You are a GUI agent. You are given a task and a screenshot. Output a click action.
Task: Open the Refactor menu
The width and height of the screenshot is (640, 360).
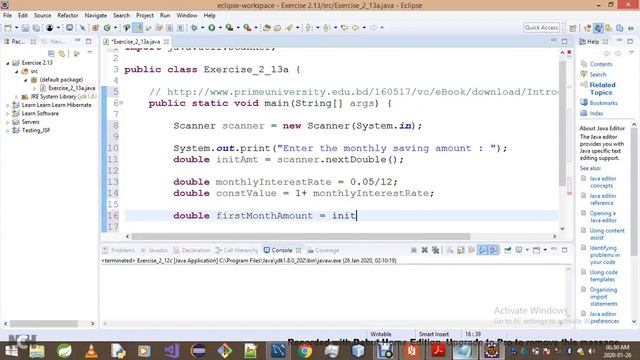point(68,16)
